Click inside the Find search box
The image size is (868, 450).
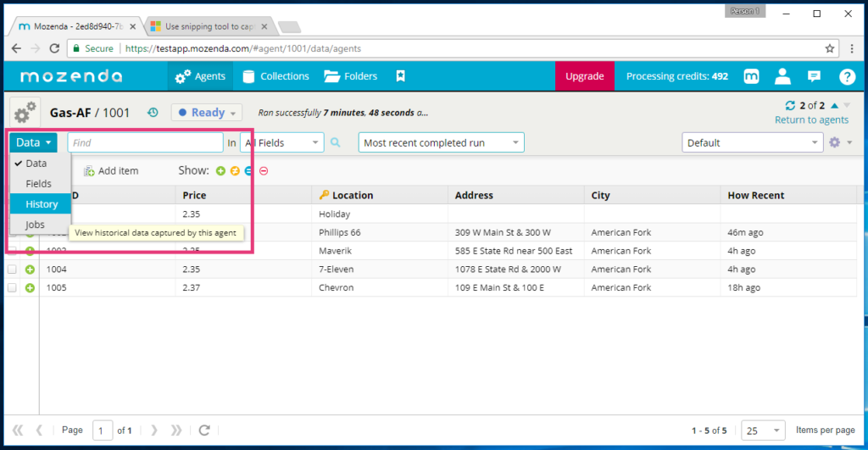(x=145, y=143)
